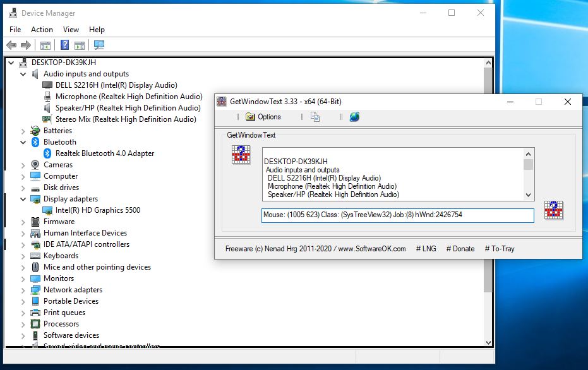The width and height of the screenshot is (588, 370).
Task: Expand the Network adapters category
Action: 23,290
